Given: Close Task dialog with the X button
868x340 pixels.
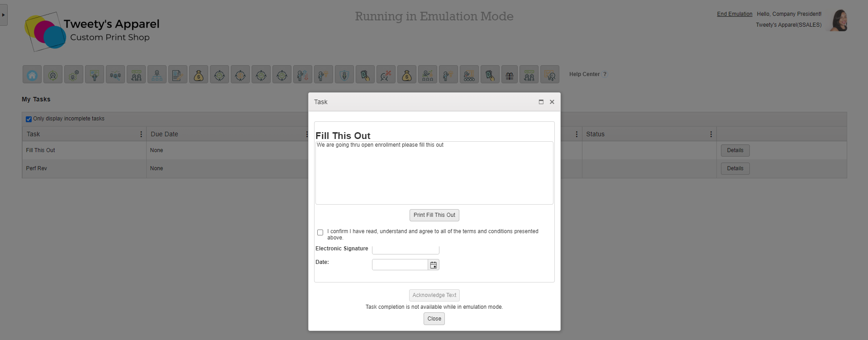Looking at the screenshot, I should [552, 102].
